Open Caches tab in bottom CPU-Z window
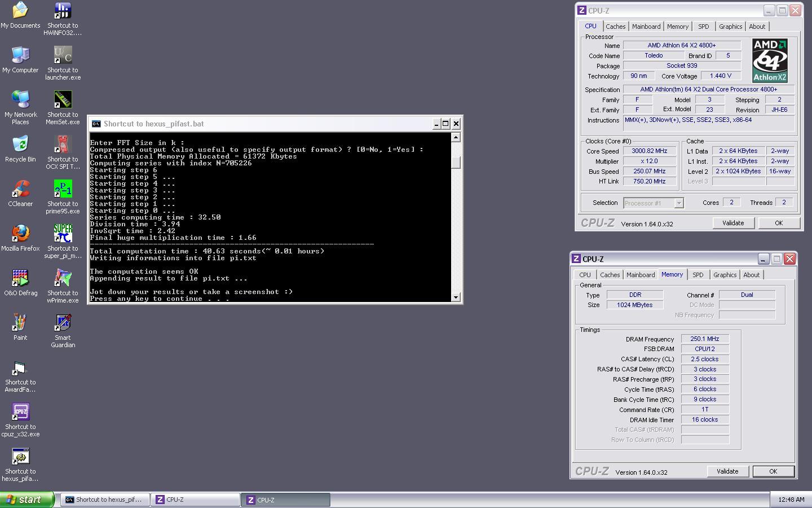This screenshot has width=812, height=508. [610, 275]
